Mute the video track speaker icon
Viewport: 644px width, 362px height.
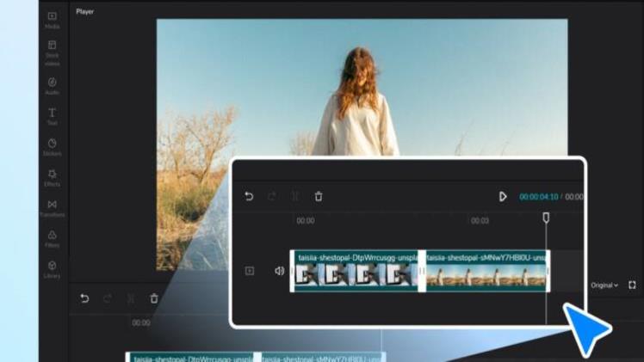pyautogui.click(x=279, y=271)
